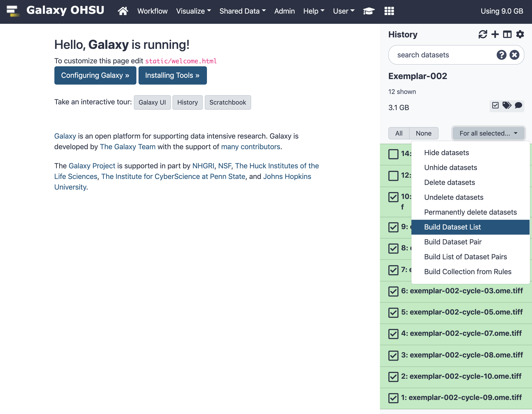
Task: Choose Permanently delete datasets
Action: (470, 212)
